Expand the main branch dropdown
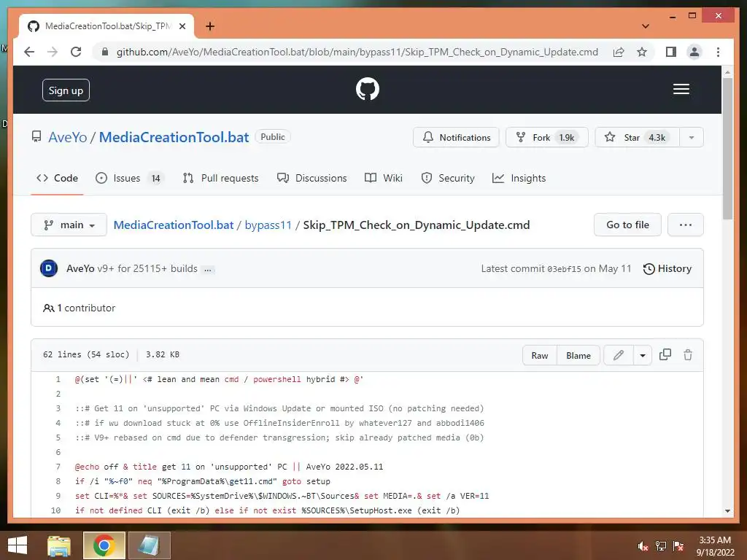Image resolution: width=747 pixels, height=560 pixels. coord(69,225)
